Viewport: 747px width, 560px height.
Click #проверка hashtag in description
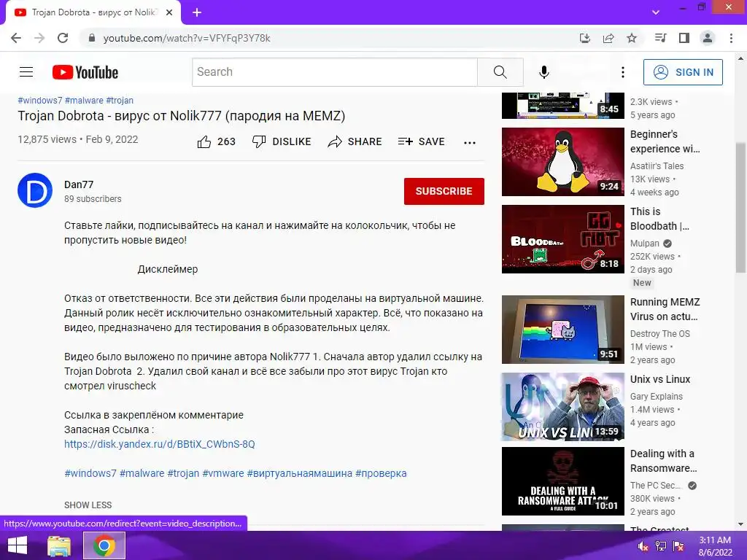click(381, 473)
